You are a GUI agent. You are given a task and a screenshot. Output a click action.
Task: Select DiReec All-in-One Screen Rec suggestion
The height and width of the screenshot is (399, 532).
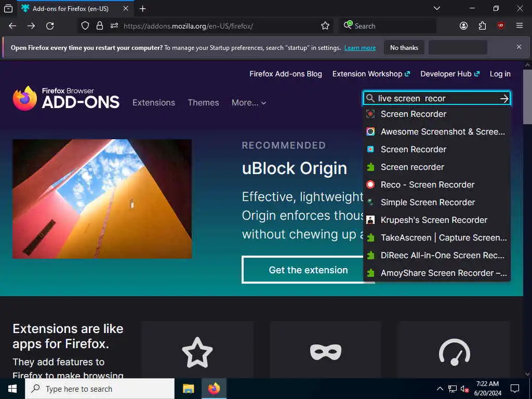436,255
